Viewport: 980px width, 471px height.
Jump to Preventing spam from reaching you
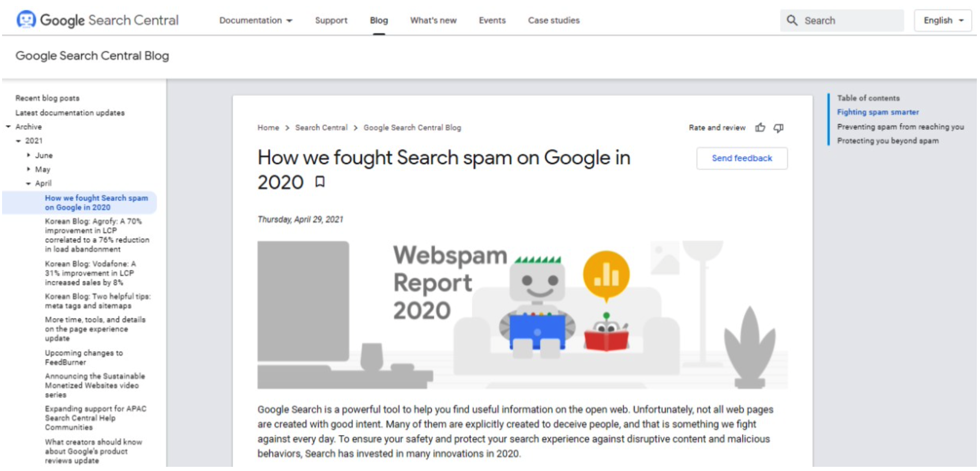tap(900, 127)
